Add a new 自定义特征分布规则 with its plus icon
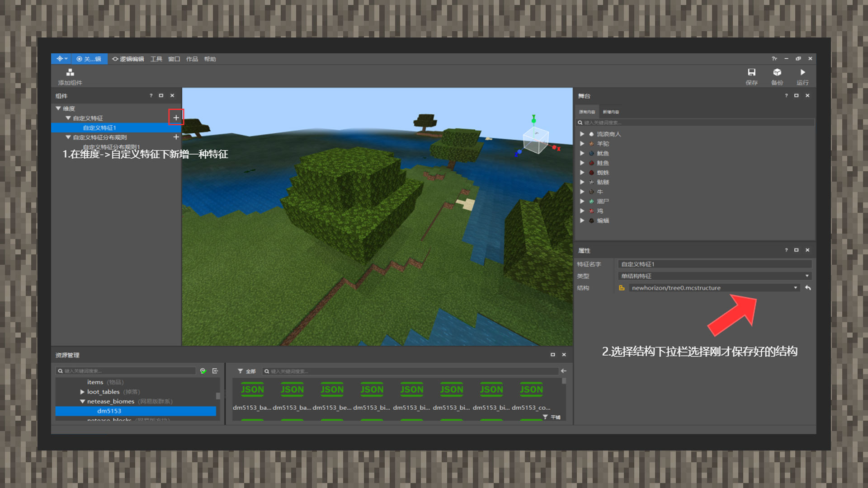 [176, 137]
